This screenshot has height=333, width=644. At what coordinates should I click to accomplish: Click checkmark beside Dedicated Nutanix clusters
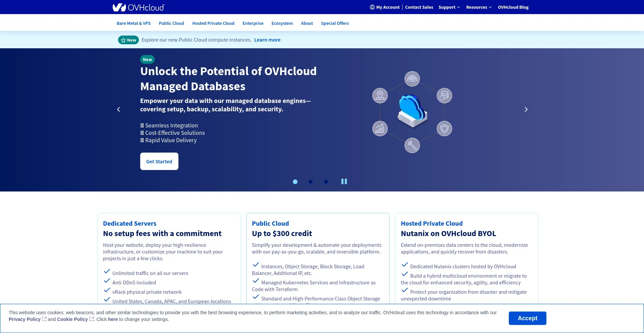pyautogui.click(x=405, y=265)
